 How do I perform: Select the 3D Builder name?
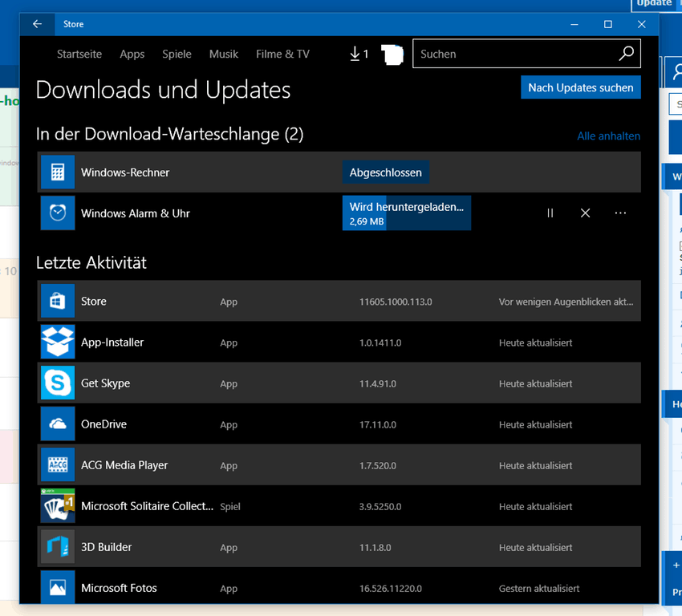click(x=106, y=547)
